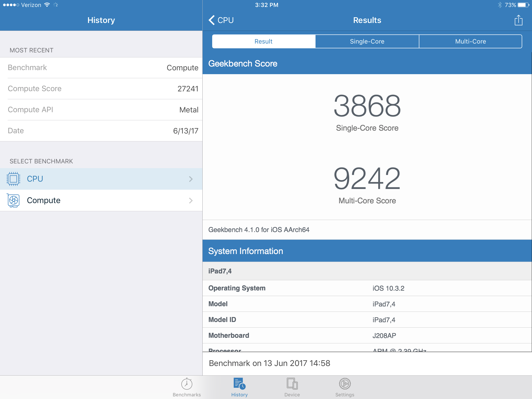Screen dimensions: 532x399
Task: Expand the Compute row chevron
Action: (x=191, y=201)
